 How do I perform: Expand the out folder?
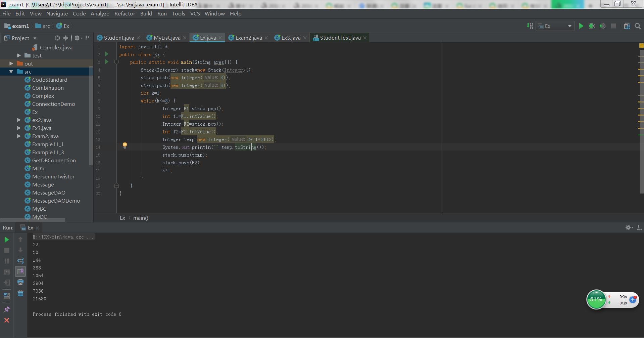pos(11,64)
